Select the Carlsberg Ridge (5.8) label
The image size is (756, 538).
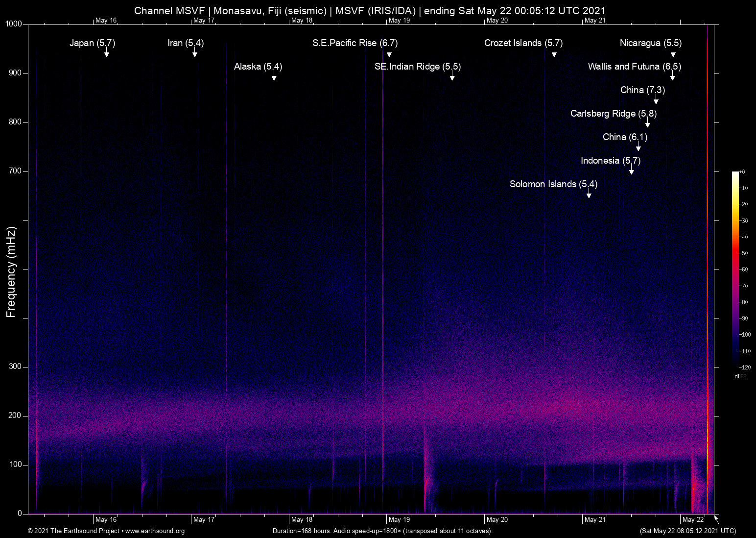(x=614, y=114)
